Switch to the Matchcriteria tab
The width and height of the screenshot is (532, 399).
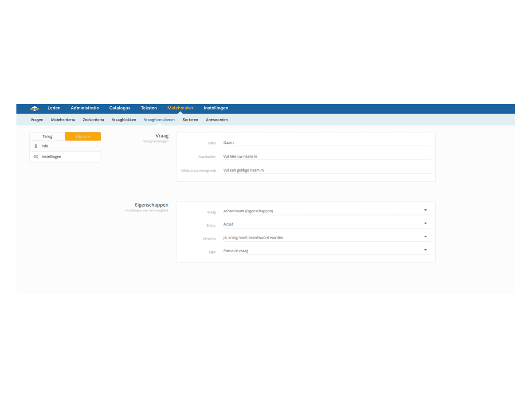tap(63, 120)
